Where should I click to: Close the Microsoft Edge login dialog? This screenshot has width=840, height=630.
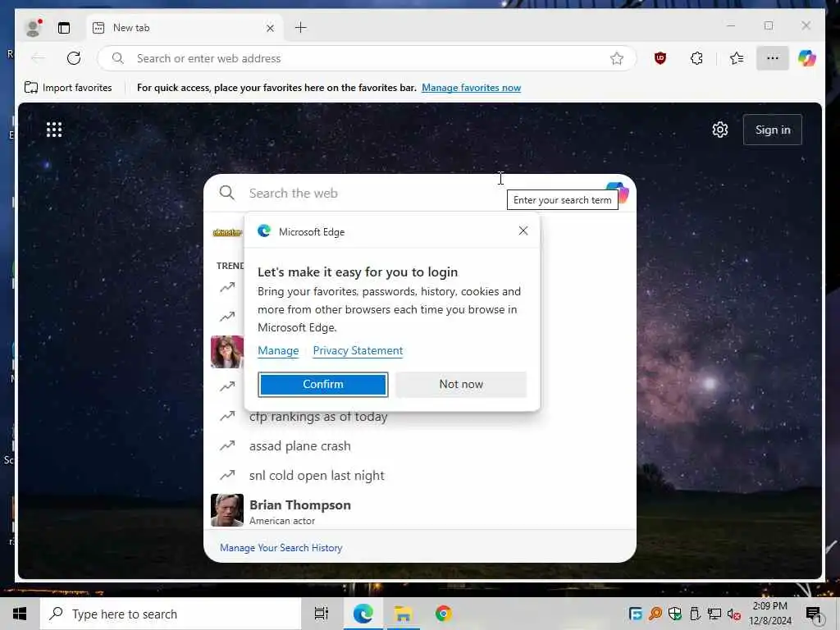pos(523,231)
